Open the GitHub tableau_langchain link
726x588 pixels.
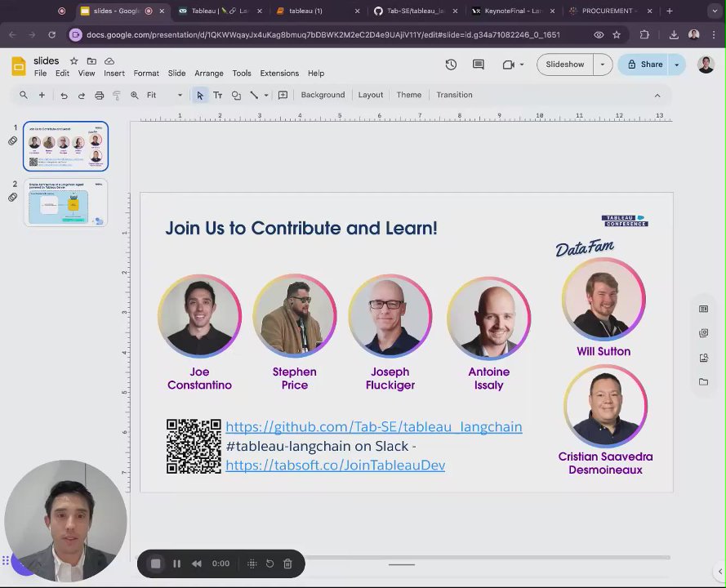[374, 426]
